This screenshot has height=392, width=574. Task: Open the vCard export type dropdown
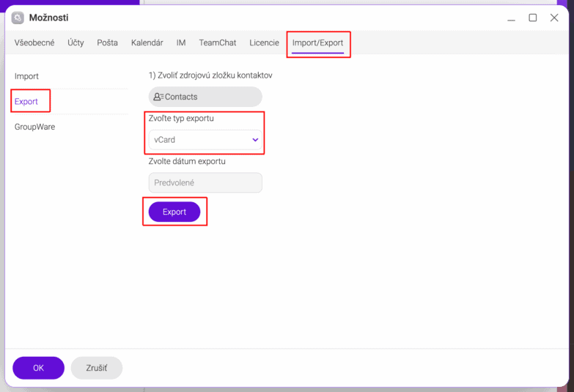click(205, 140)
